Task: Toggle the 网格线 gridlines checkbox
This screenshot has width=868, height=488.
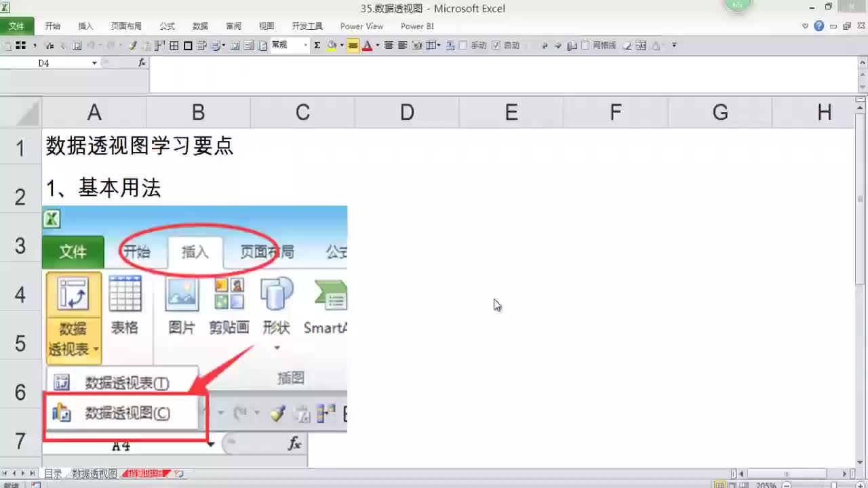Action: [585, 45]
